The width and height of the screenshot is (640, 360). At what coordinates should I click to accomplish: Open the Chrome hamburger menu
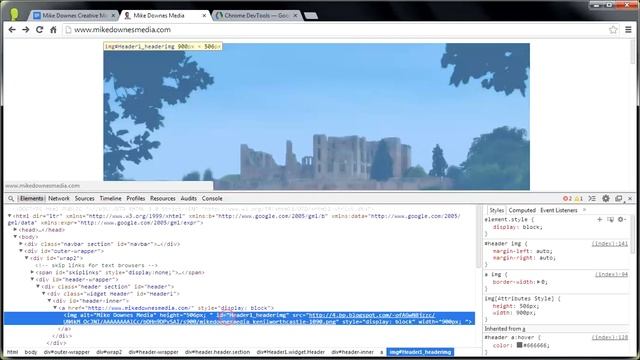click(629, 29)
